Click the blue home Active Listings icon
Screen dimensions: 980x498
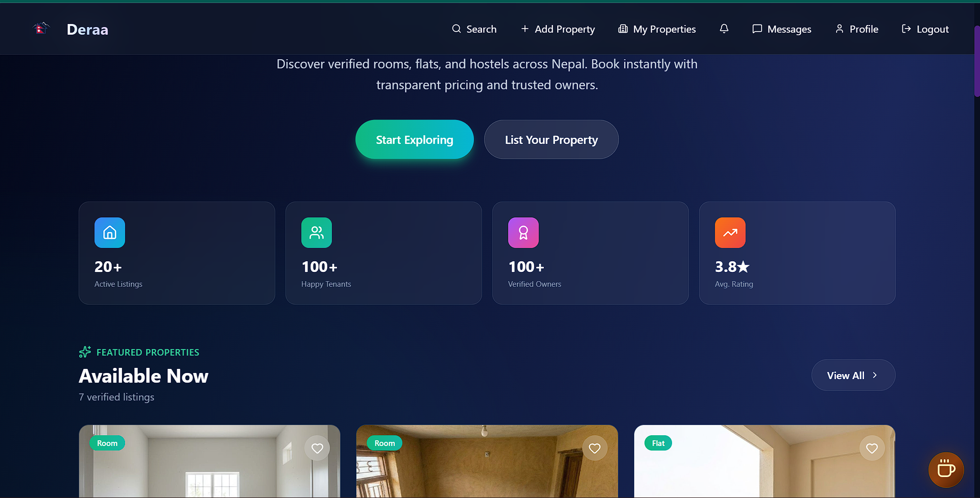(x=110, y=233)
